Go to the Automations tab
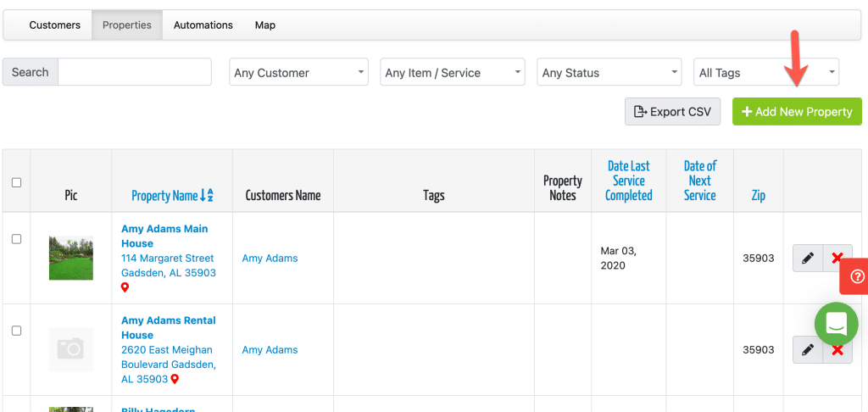The image size is (868, 412). click(203, 25)
